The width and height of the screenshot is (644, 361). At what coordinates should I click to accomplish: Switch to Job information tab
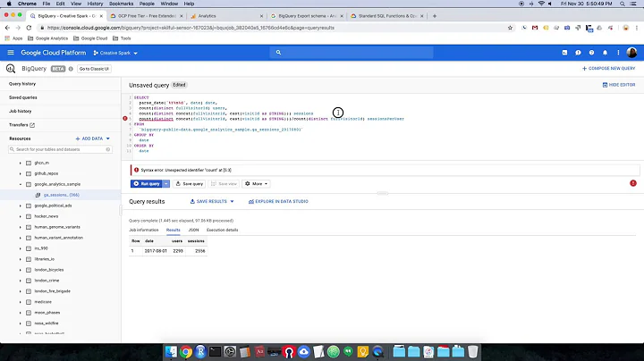pos(144,231)
